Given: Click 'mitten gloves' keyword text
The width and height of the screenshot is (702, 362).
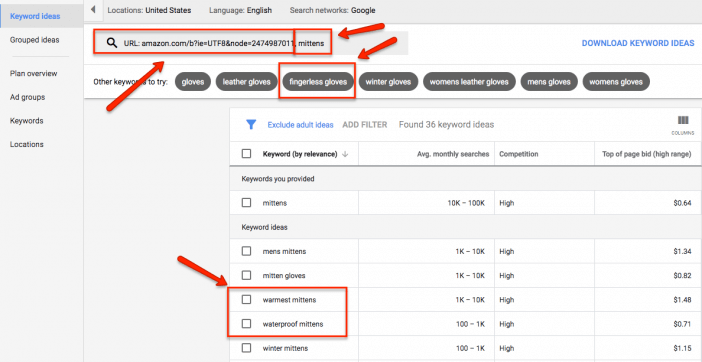Looking at the screenshot, I should (284, 276).
